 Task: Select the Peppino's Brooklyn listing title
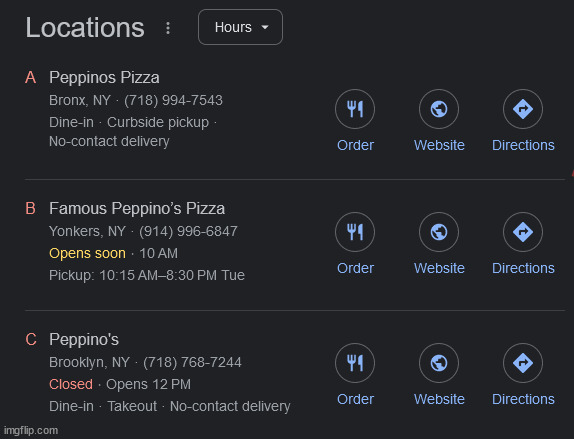(84, 339)
